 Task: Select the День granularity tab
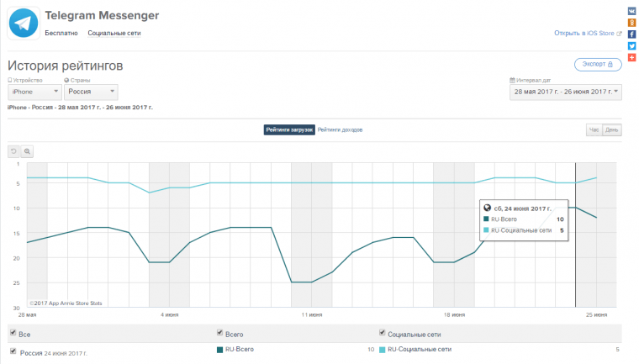point(612,129)
